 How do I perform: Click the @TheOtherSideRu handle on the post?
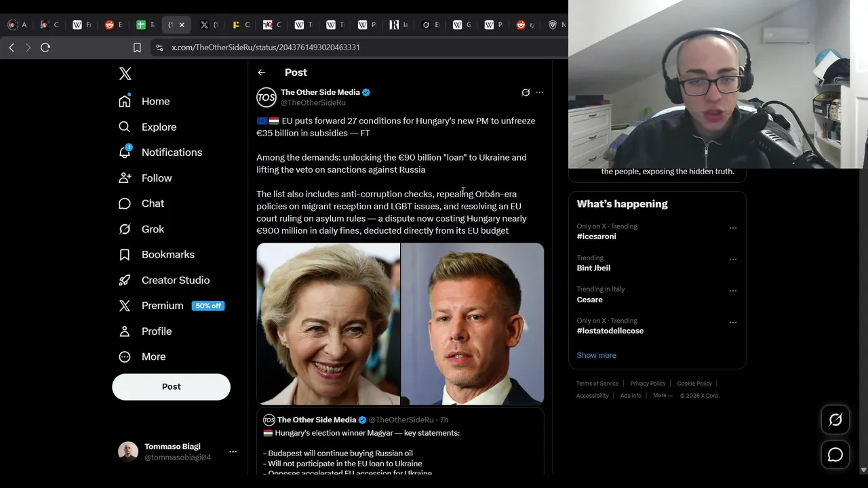point(313,103)
